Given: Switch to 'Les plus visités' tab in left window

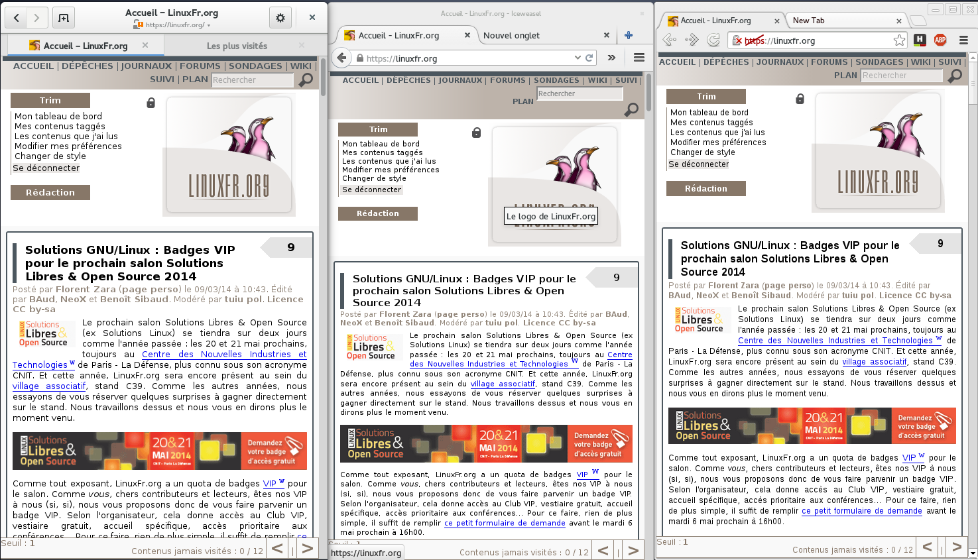Looking at the screenshot, I should 237,46.
